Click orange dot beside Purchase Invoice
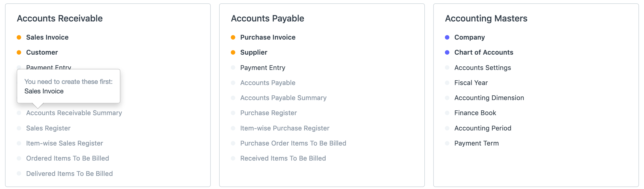Viewport: 644px width, 189px height. 233,37
